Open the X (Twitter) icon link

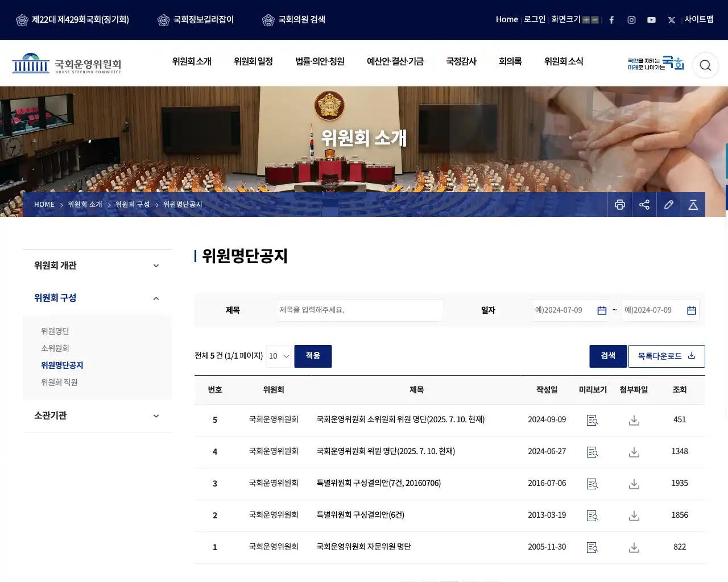(672, 20)
